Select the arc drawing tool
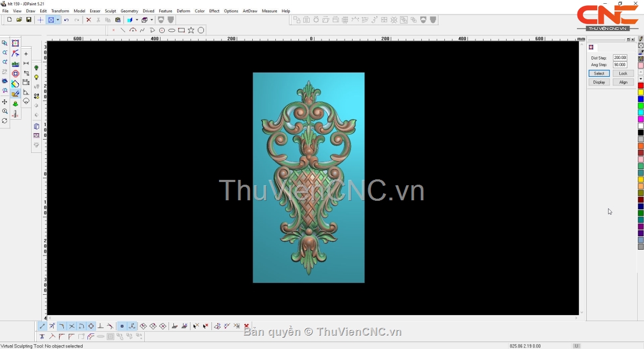This screenshot has height=349, width=644. [x=133, y=30]
